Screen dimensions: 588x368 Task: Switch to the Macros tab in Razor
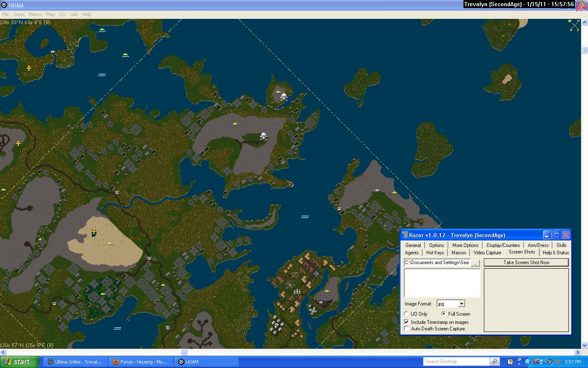click(x=459, y=253)
